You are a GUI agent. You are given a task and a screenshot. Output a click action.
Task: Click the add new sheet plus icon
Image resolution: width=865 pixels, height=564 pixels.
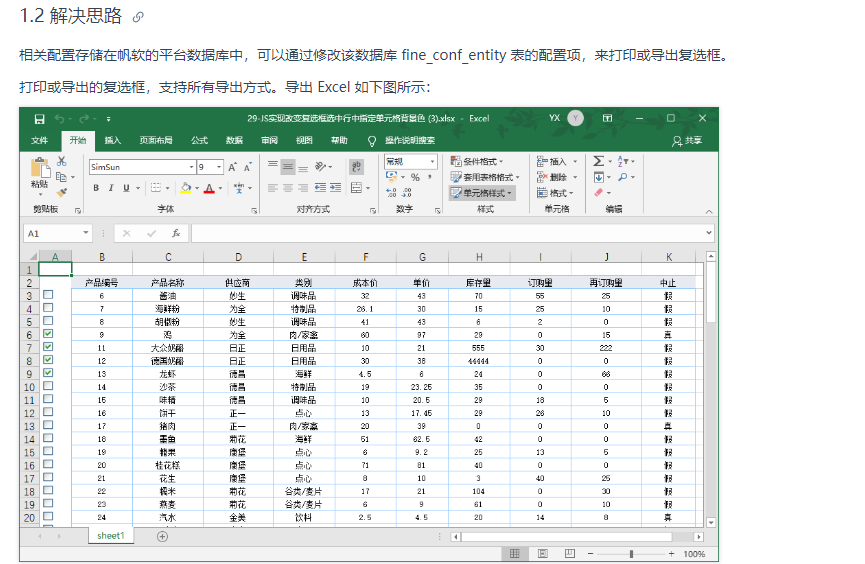click(162, 536)
